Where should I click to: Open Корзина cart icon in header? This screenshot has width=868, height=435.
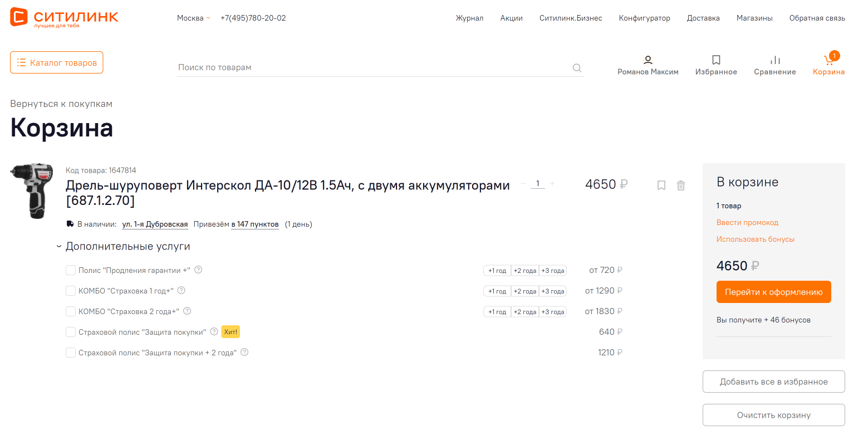coord(829,59)
